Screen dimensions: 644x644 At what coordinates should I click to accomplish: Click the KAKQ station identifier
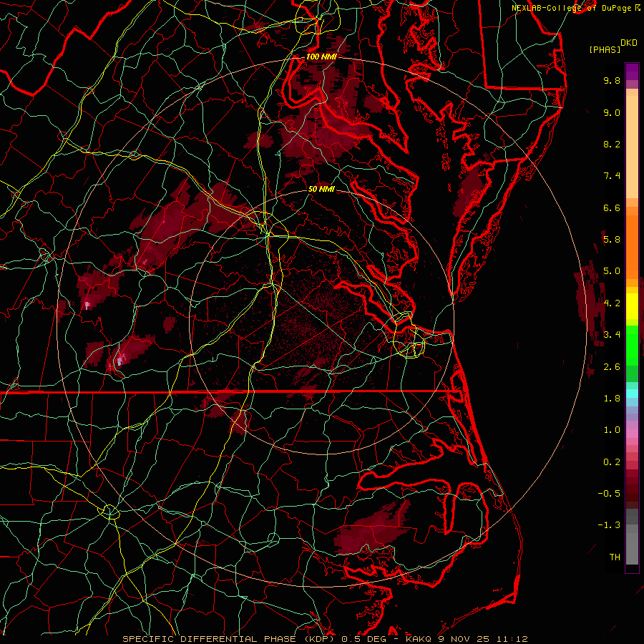[x=418, y=639]
